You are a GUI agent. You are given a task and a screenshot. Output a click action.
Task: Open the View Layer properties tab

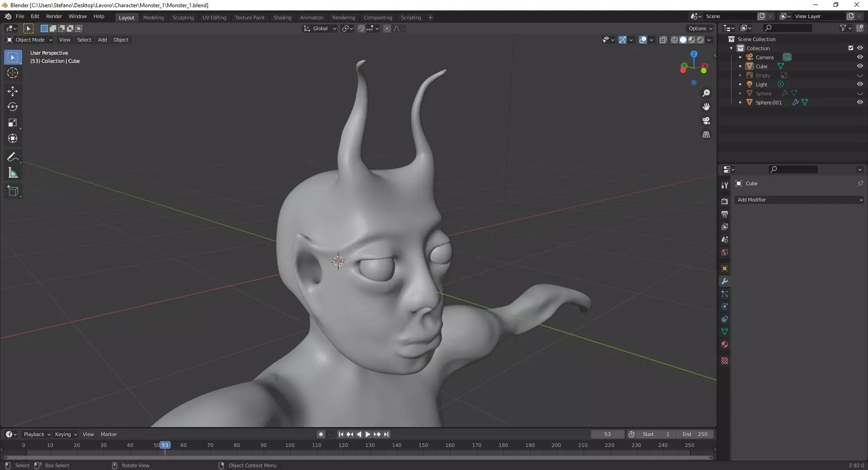725,226
